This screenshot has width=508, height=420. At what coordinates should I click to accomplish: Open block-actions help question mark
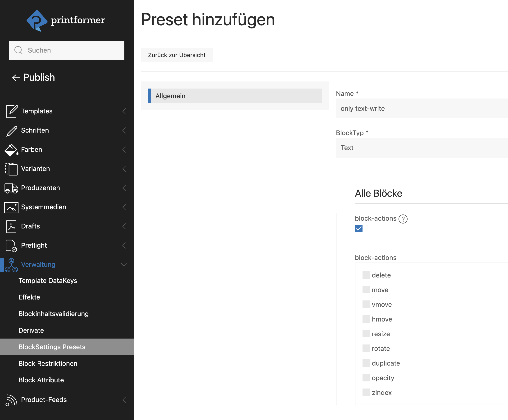click(x=403, y=219)
